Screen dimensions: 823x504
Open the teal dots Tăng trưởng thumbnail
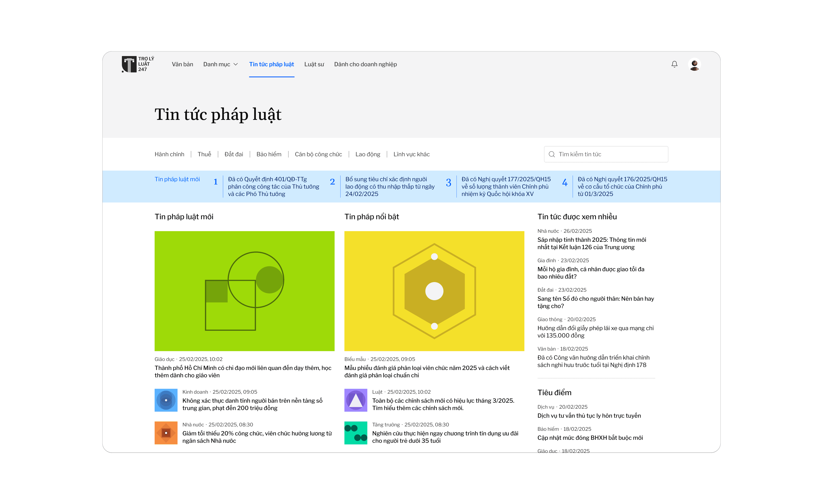(x=356, y=433)
